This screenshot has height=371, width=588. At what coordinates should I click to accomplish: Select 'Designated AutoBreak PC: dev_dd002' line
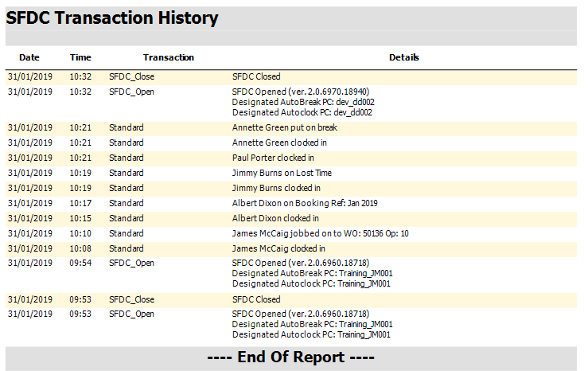click(303, 102)
